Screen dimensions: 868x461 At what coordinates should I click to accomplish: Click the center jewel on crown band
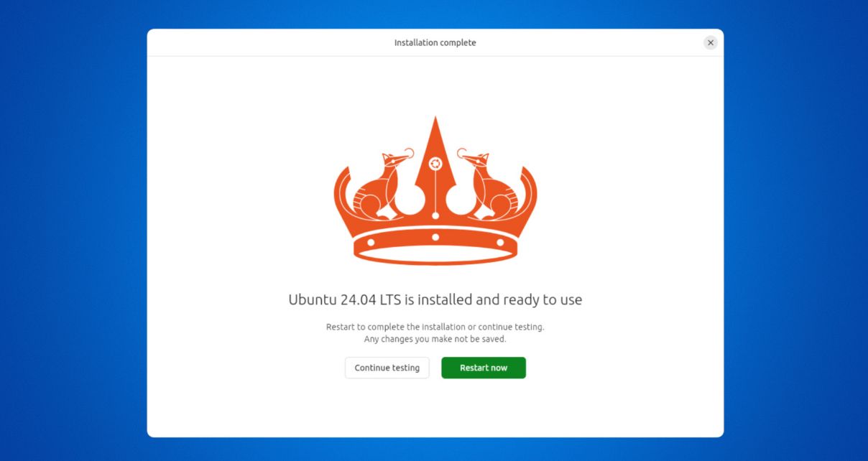point(435,237)
